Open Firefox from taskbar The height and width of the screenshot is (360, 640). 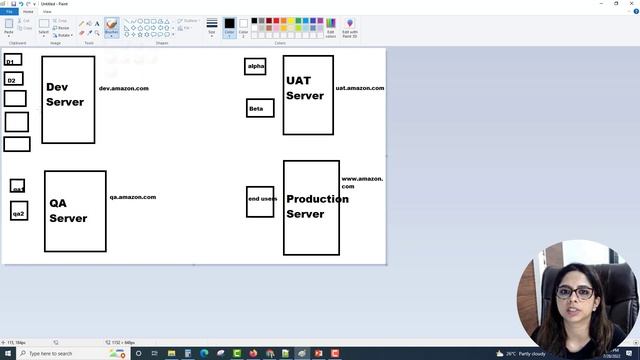click(253, 353)
